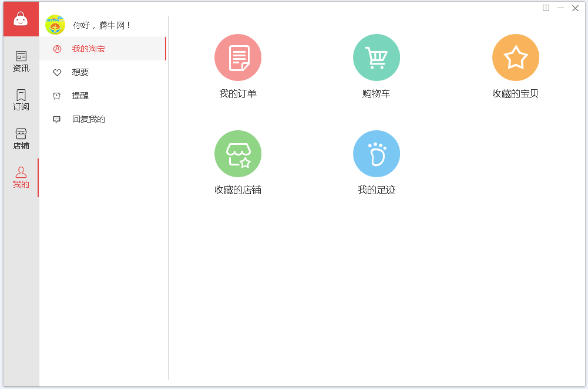Open the 购物车 shopping cart icon
Screen dimensions: 588x389
pyautogui.click(x=377, y=57)
